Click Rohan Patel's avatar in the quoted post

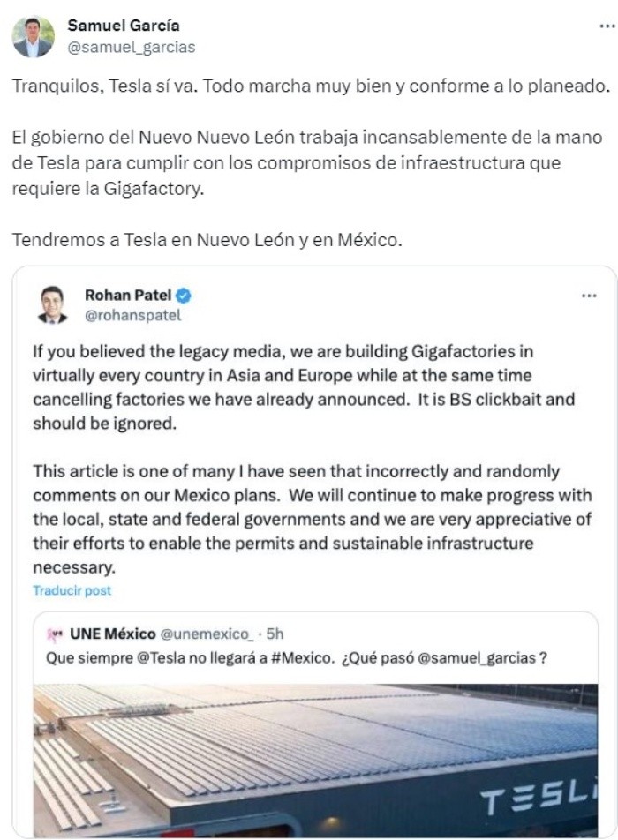[53, 304]
